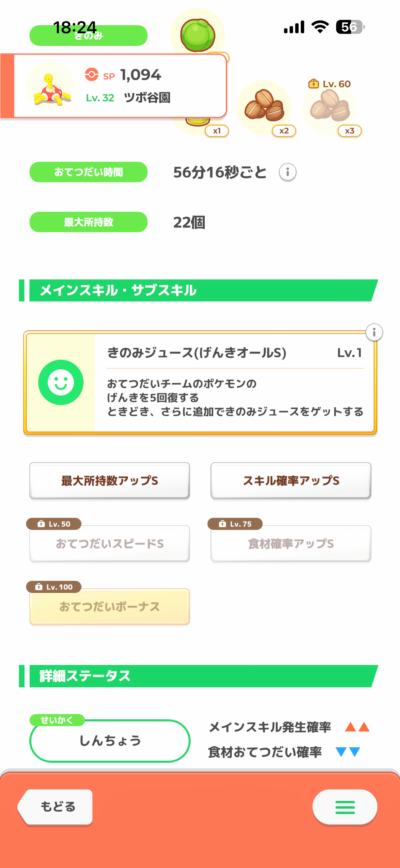Tap the green smiley skill icon
Viewport: 400px width, 868px height.
[60, 382]
